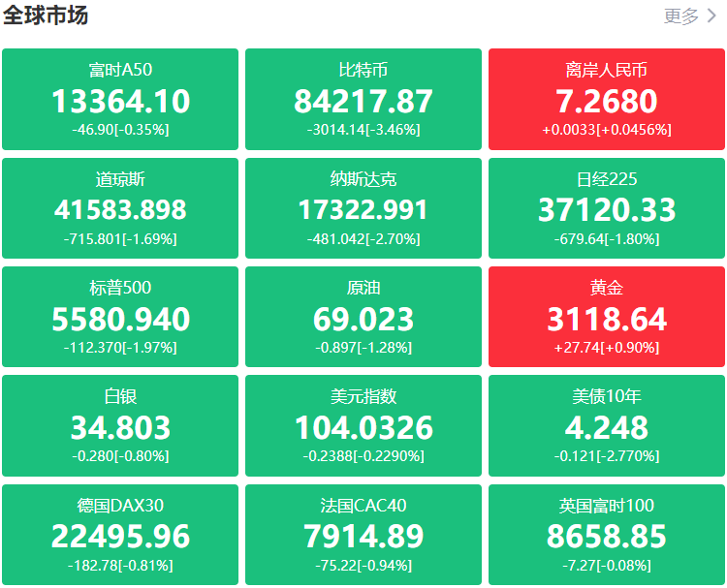The image size is (727, 588).
Task: Open the 白银 commodity card
Action: click(120, 424)
